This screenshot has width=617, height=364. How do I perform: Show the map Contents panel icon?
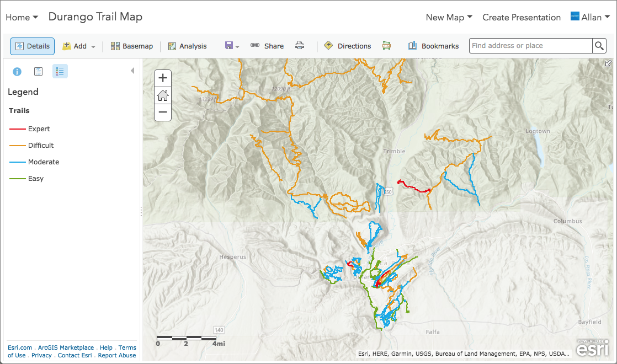pos(38,71)
